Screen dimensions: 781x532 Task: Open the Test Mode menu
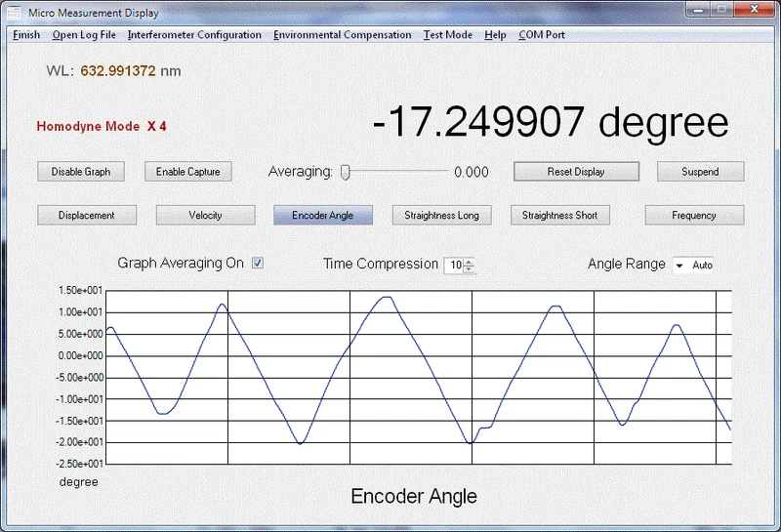pos(447,35)
